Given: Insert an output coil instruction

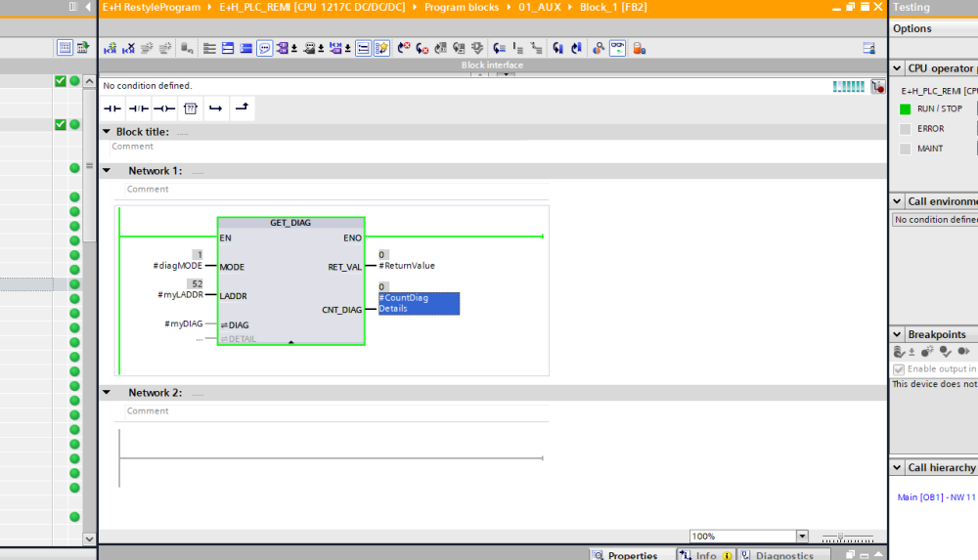Looking at the screenshot, I should click(164, 108).
